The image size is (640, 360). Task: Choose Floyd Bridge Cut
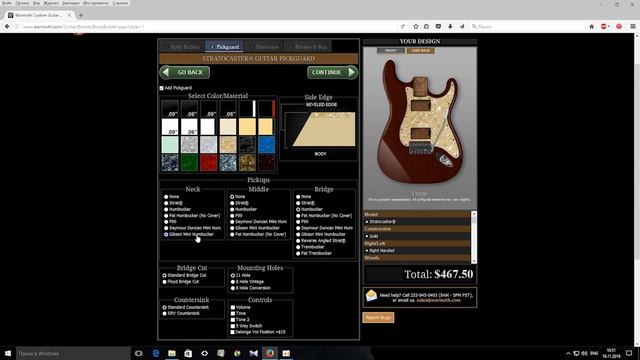coord(164,282)
